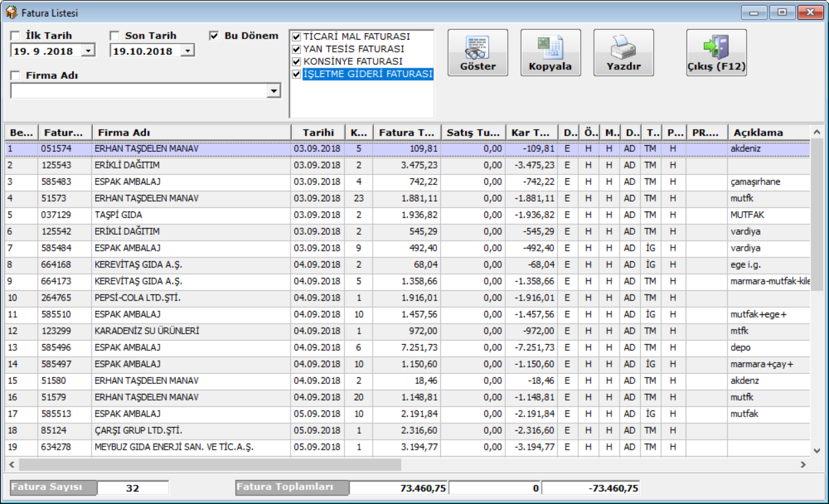Click the Yazdır printer icon

pos(623,48)
